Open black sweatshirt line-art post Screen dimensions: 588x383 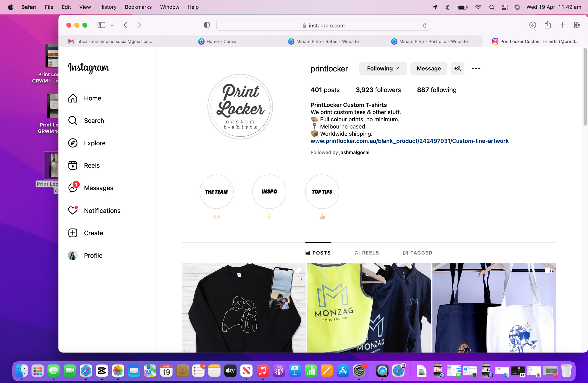pyautogui.click(x=244, y=308)
